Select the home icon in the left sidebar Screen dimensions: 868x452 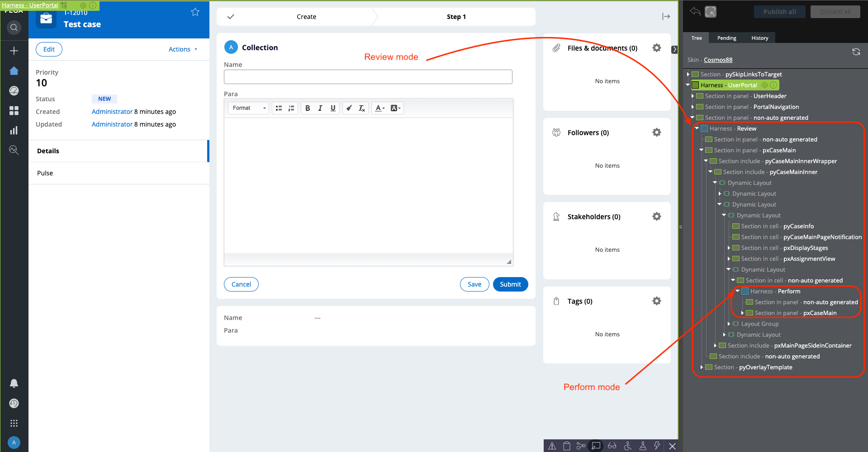14,71
